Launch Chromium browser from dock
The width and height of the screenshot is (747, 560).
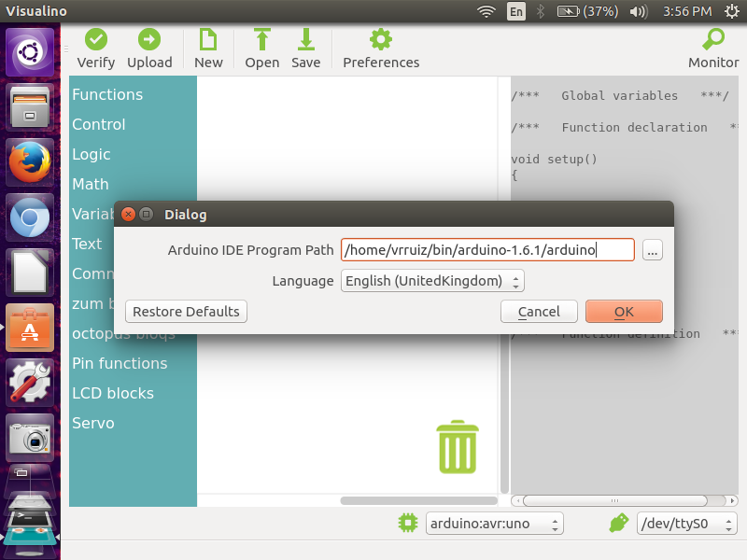point(30,217)
